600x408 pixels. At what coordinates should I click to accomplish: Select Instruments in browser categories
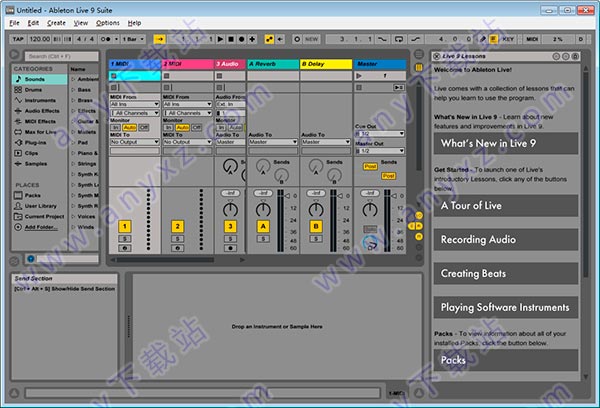[x=39, y=100]
